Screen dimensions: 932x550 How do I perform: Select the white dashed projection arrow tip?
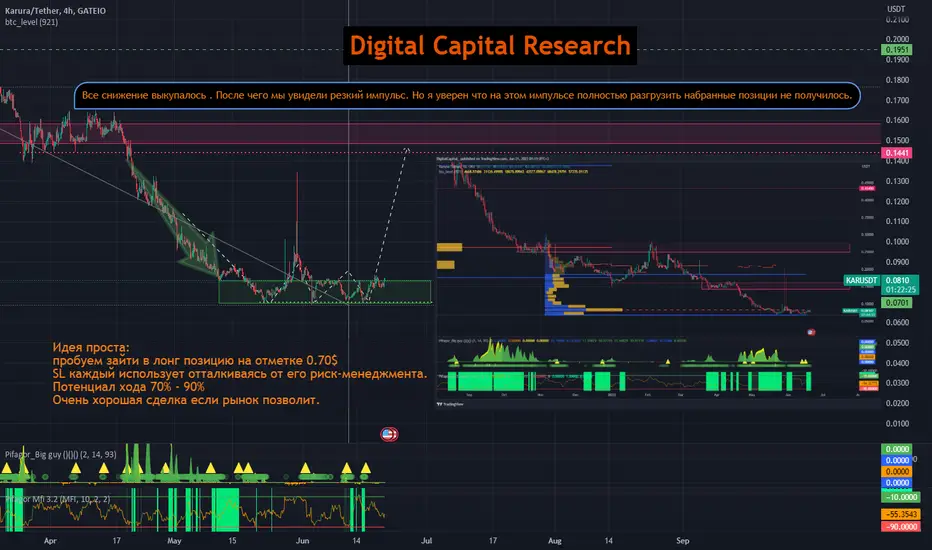pyautogui.click(x=407, y=149)
